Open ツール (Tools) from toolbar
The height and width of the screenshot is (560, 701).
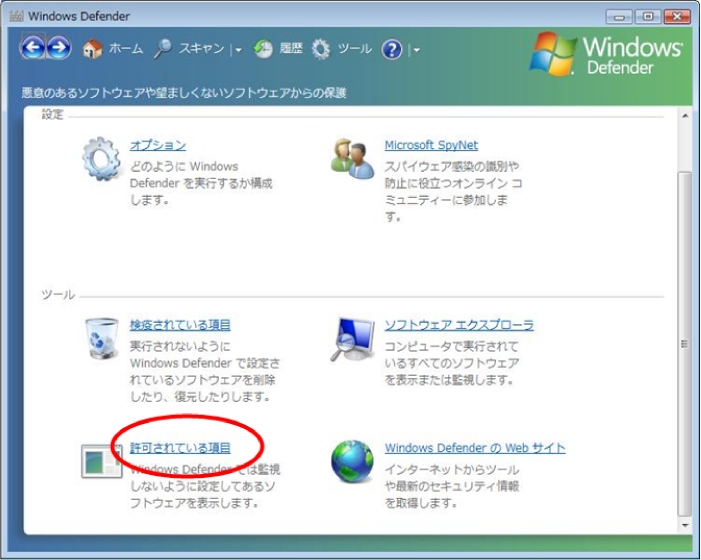pyautogui.click(x=342, y=49)
